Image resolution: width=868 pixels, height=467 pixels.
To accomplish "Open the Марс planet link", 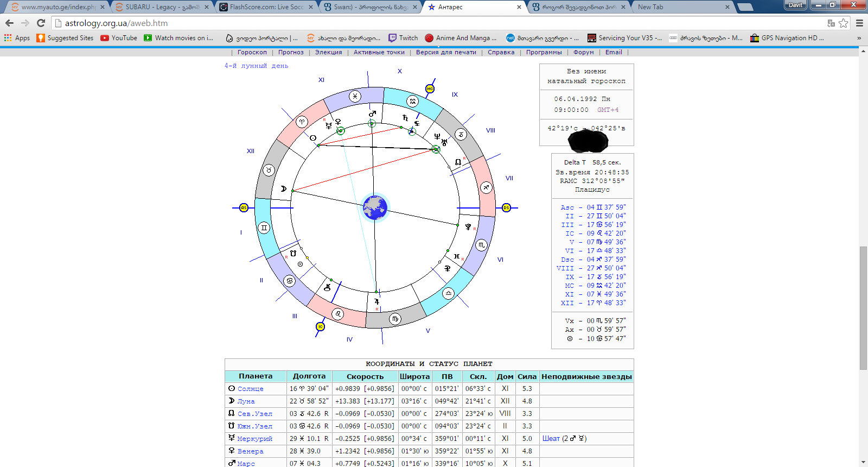I will (x=246, y=463).
